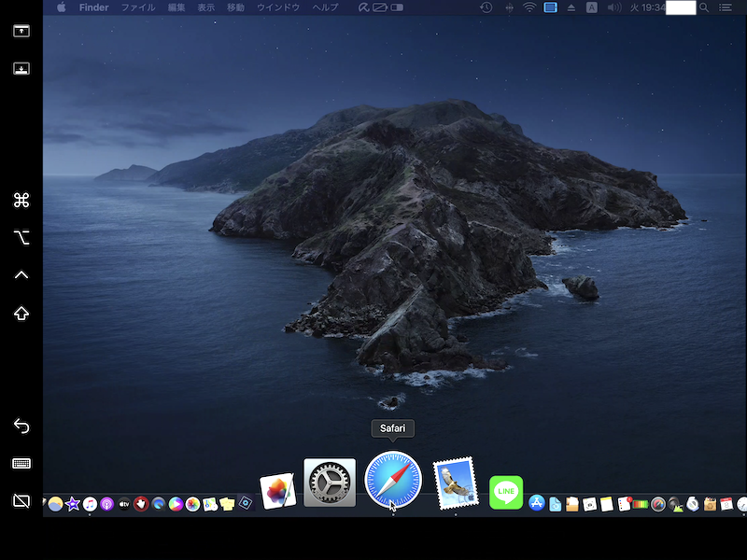Launch Mail app with eagle stamp
This screenshot has height=560, width=747.
click(x=456, y=483)
